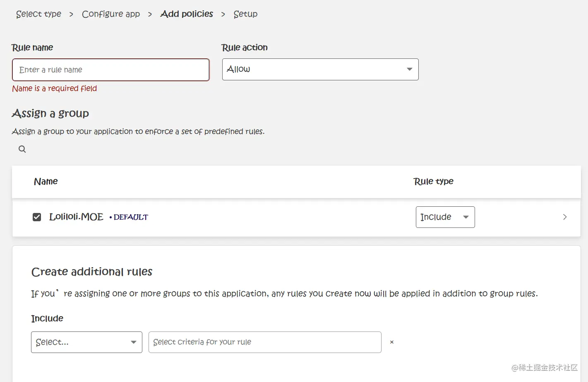
Task: Uncheck the Loliloli.MOE group checkbox
Action: pos(37,217)
